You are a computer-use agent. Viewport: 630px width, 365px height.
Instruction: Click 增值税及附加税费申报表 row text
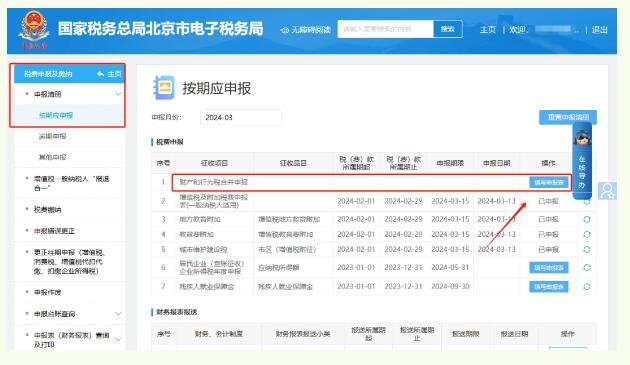tap(214, 201)
